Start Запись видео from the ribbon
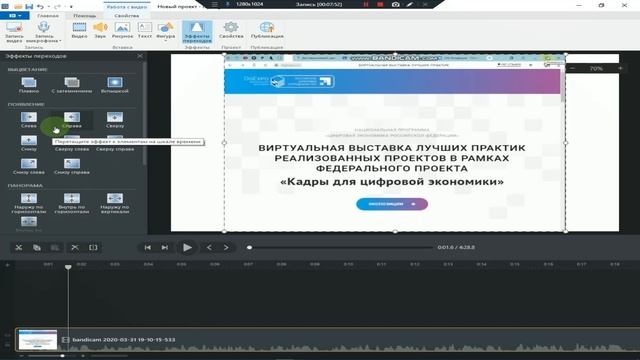The height and width of the screenshot is (360, 640). point(14,32)
